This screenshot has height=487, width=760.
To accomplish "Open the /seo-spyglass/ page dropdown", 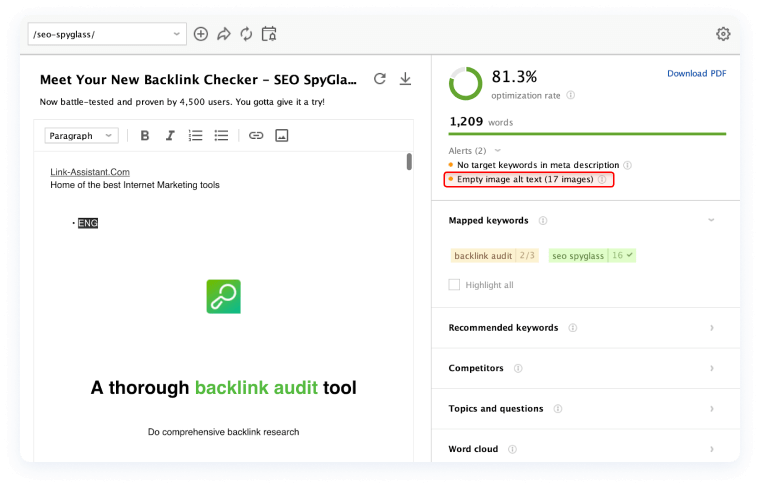I will tap(108, 34).
